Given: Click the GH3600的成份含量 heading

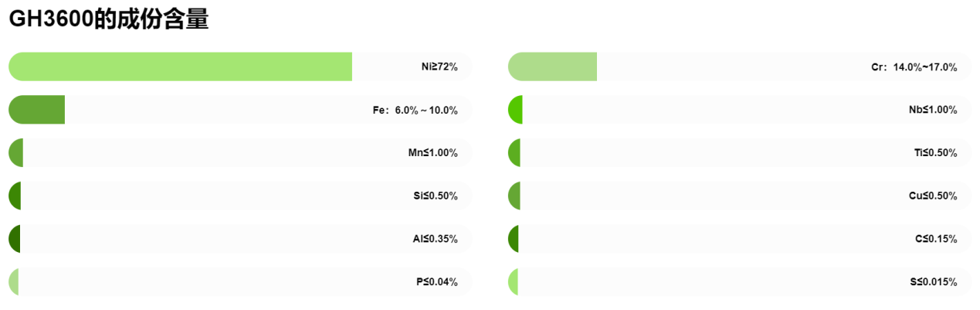Looking at the screenshot, I should click(109, 19).
